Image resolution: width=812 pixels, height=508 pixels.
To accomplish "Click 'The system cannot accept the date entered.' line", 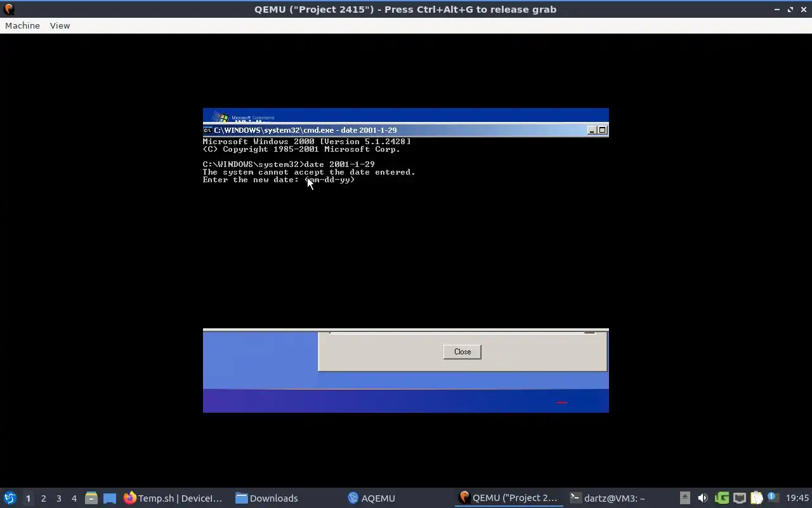I will [x=309, y=172].
